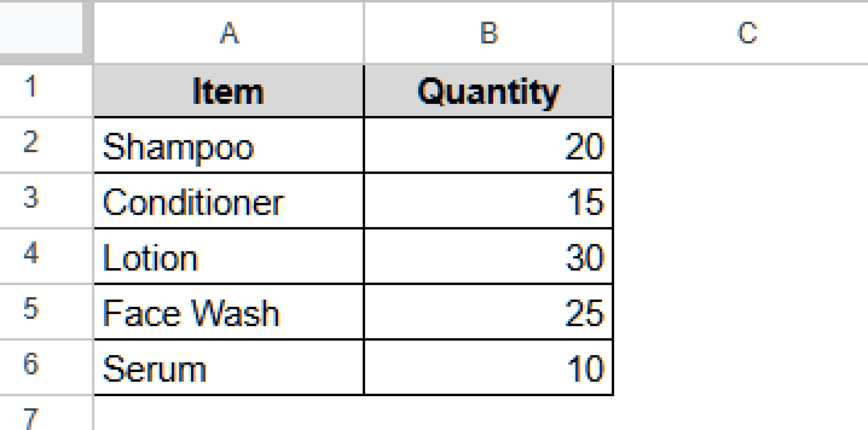Click the cell containing 30
The height and width of the screenshot is (430, 868).
(x=487, y=256)
